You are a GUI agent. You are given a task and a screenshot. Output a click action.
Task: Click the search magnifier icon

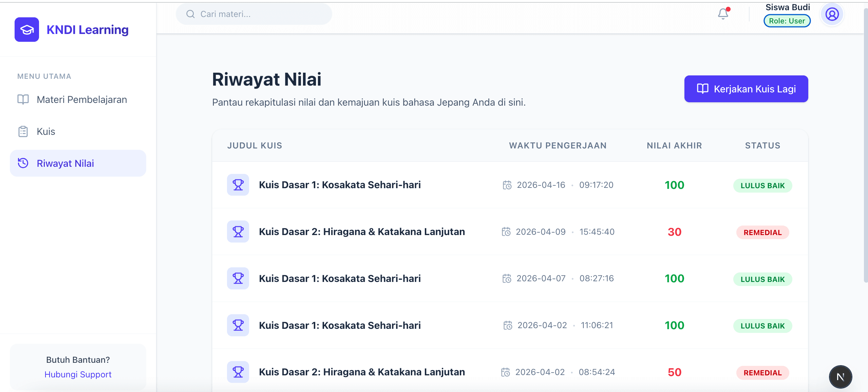(190, 14)
